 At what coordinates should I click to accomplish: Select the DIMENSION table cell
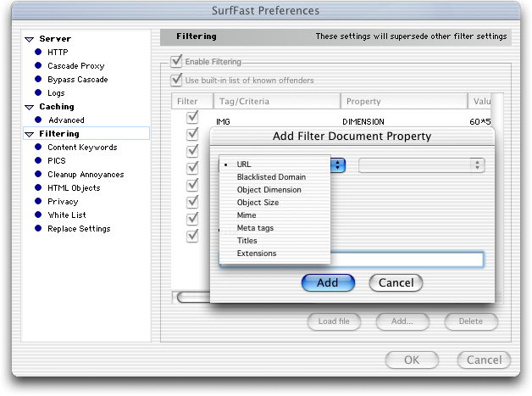[363, 121]
